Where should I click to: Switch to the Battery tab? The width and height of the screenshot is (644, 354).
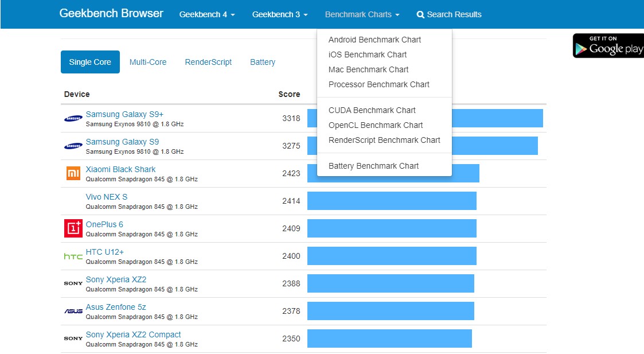262,62
